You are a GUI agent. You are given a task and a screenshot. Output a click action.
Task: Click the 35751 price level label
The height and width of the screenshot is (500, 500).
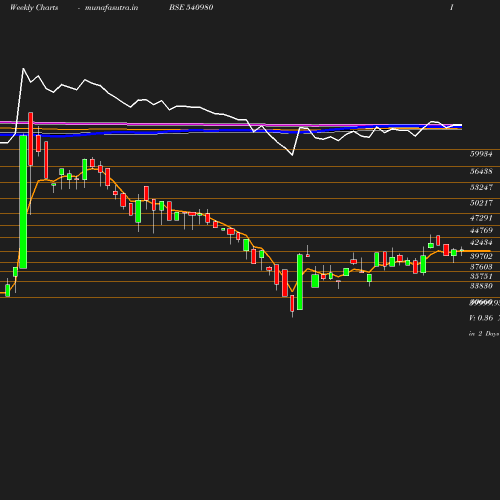[481, 276]
